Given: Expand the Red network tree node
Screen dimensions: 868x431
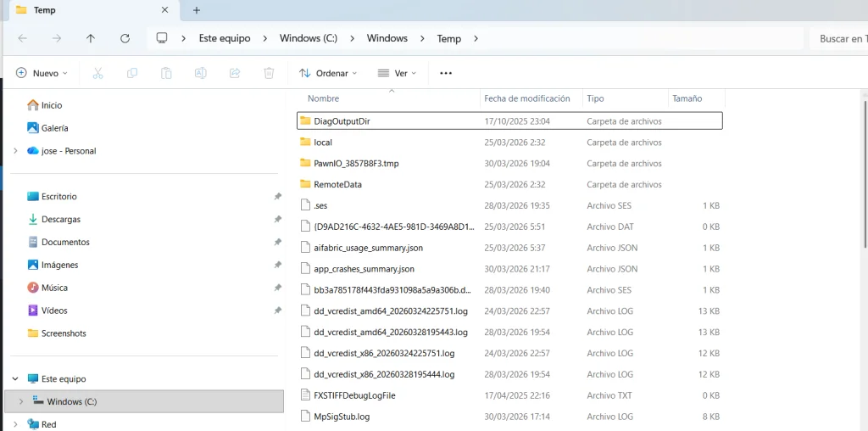Looking at the screenshot, I should (15, 424).
